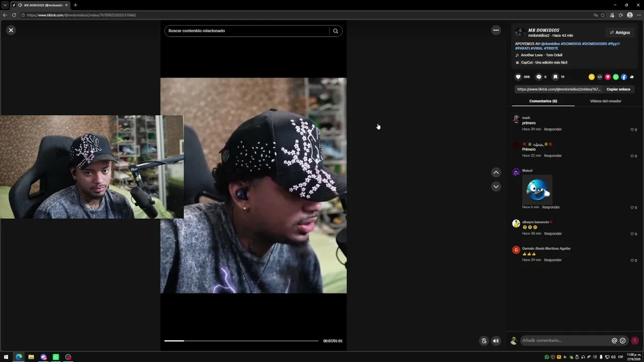The height and width of the screenshot is (362, 644).
Task: Open the #VIRAL hashtag
Action: pyautogui.click(x=536, y=48)
